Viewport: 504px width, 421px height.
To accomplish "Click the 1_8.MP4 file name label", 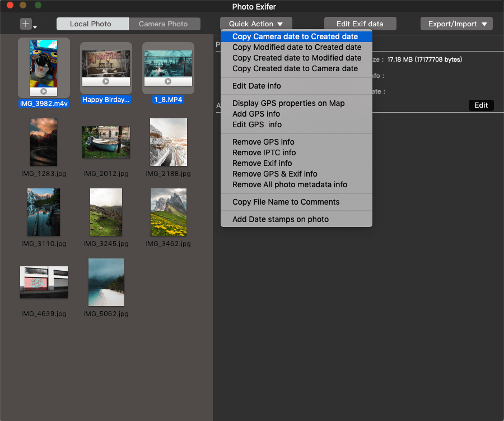I will coord(168,99).
